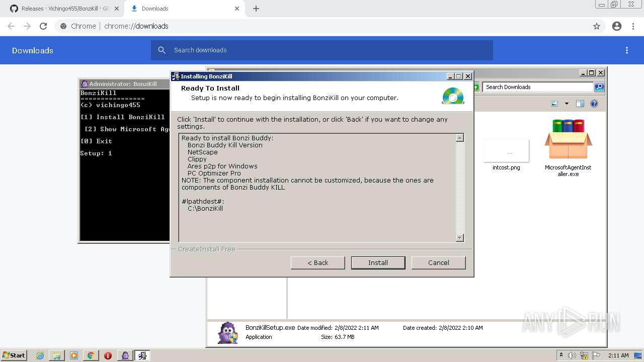The image size is (644, 362).
Task: Close the Releases GitHub tab
Action: coord(116,9)
